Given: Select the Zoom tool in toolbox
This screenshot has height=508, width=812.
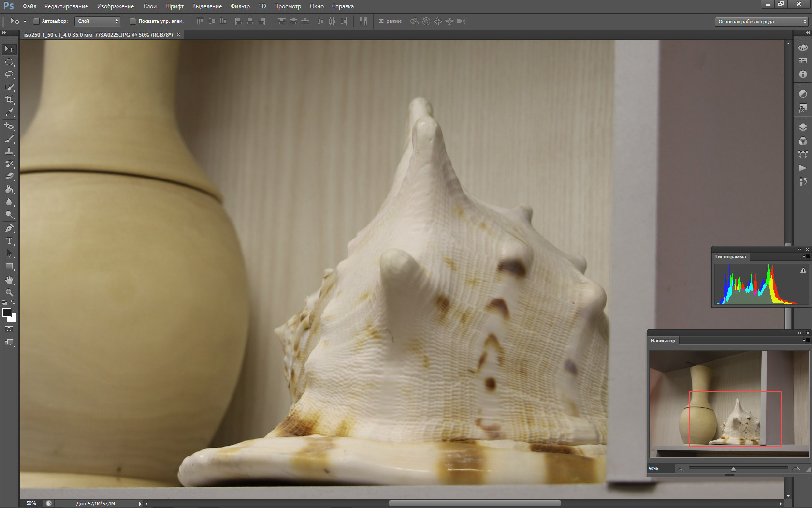Looking at the screenshot, I should (x=9, y=293).
